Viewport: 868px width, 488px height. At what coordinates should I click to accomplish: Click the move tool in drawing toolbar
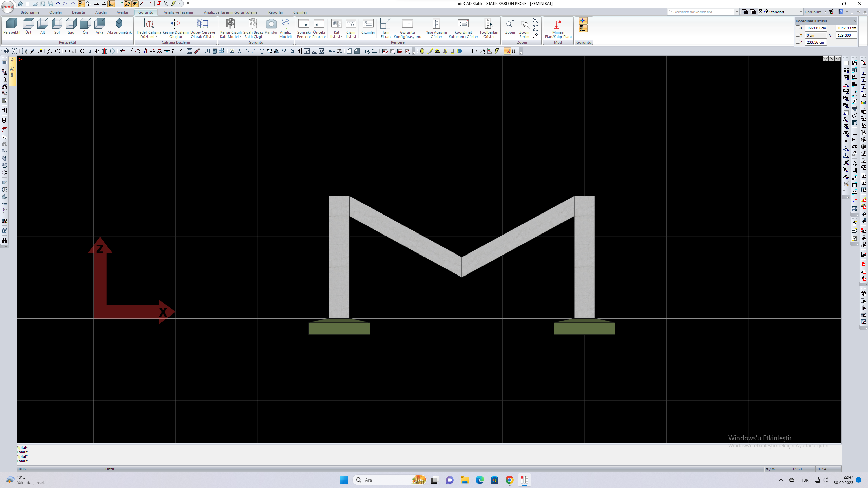(x=67, y=51)
